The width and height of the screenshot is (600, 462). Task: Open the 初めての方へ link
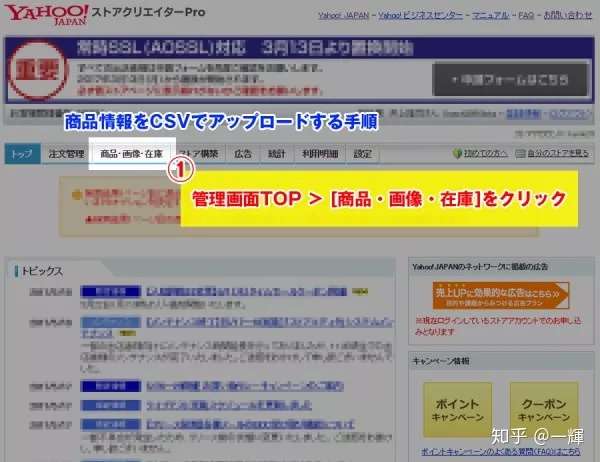(x=486, y=153)
